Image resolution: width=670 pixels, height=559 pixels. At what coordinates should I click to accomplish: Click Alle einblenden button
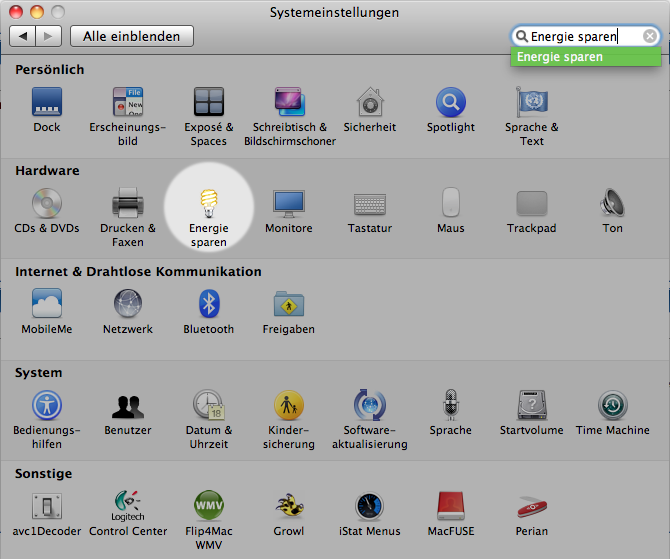tap(132, 36)
